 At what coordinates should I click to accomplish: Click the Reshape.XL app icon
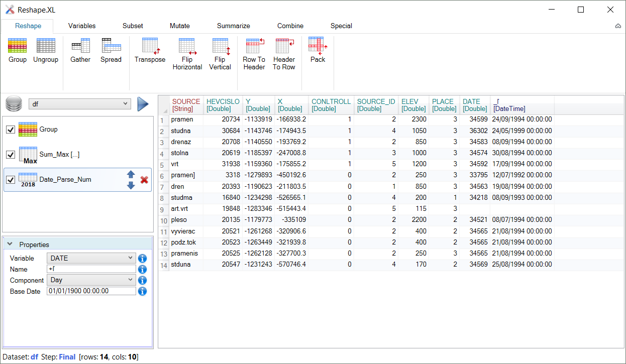click(x=10, y=10)
